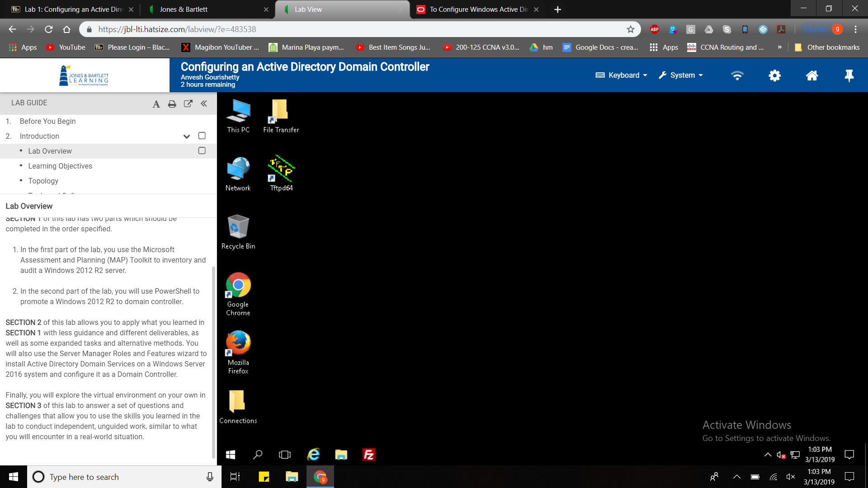Click the Jones & Bartlett Learning logo
This screenshot has width=868, height=488.
click(84, 75)
